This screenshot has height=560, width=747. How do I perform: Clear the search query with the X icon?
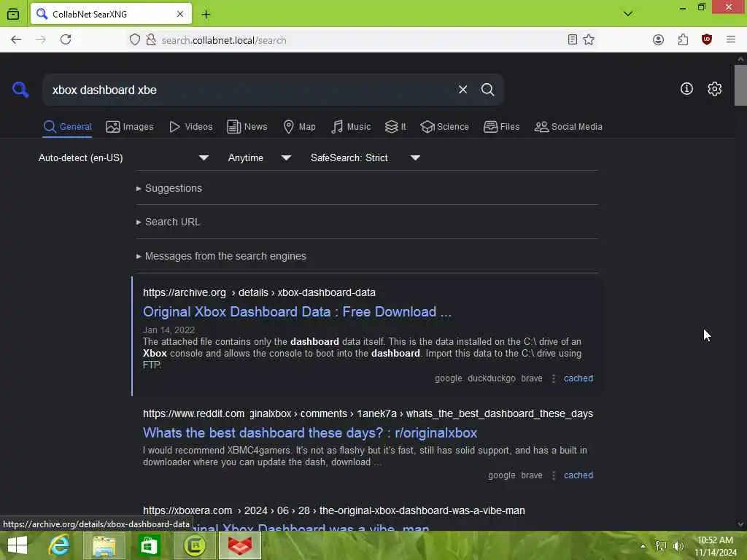(462, 90)
